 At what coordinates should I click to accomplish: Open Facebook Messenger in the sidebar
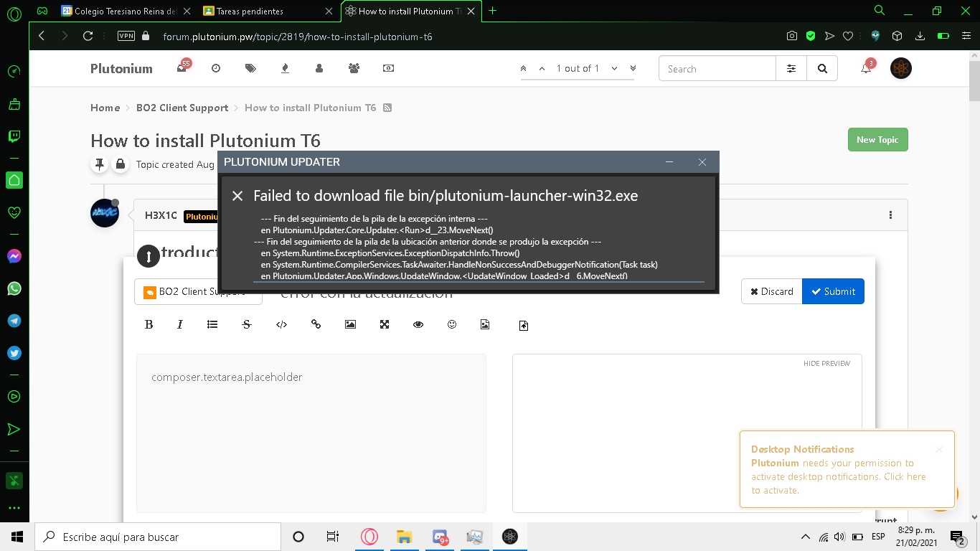coord(14,256)
